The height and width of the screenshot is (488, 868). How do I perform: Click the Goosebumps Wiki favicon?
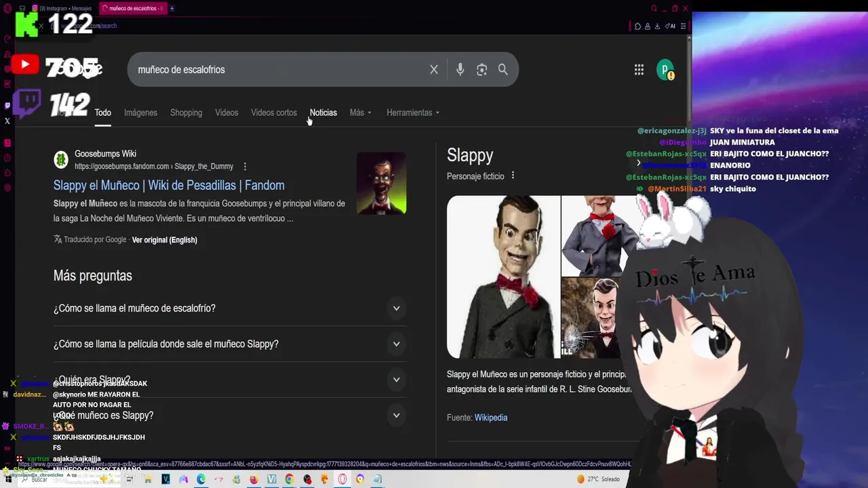tap(61, 160)
